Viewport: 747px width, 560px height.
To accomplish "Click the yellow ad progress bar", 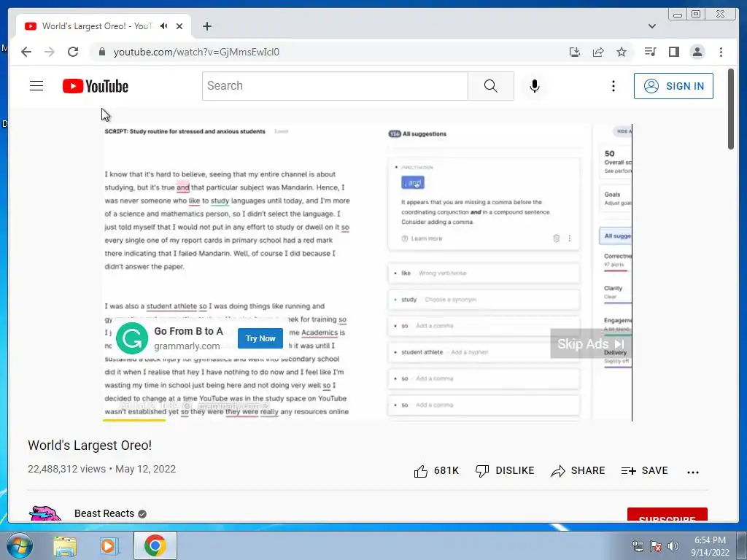I will pos(134,420).
